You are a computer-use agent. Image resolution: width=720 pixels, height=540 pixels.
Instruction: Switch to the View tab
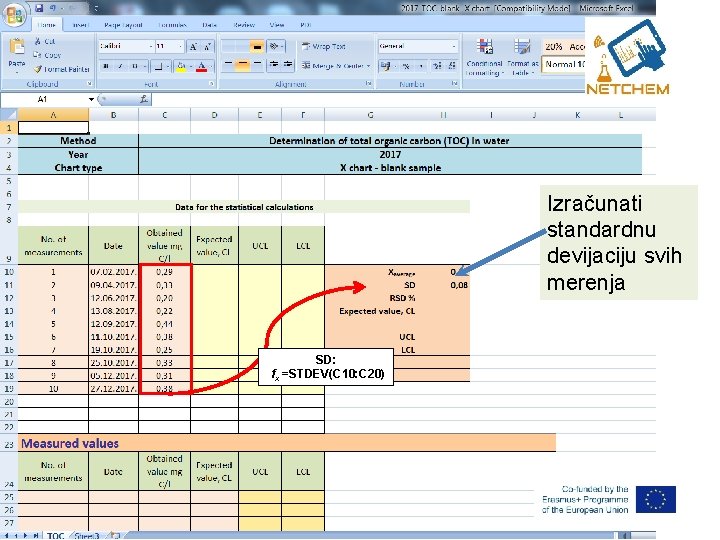tap(277, 25)
